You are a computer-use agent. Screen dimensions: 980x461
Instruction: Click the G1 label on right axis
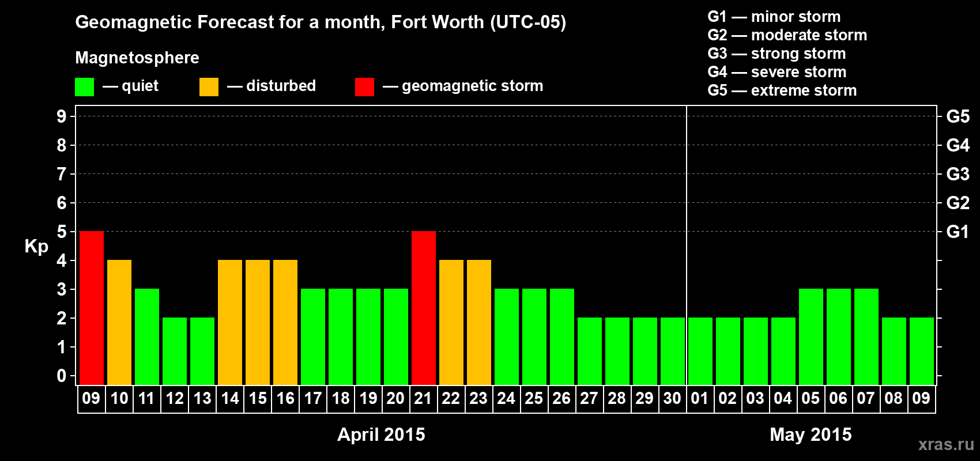pos(958,232)
